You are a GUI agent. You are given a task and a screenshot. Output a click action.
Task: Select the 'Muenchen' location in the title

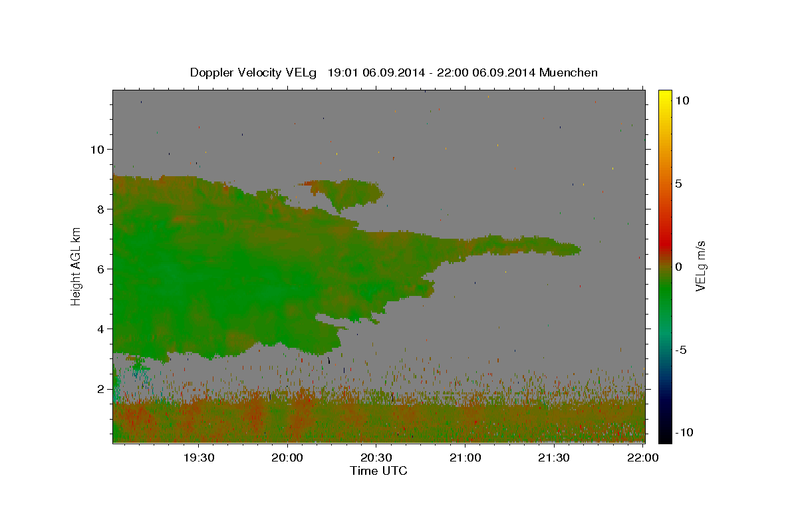pos(569,72)
